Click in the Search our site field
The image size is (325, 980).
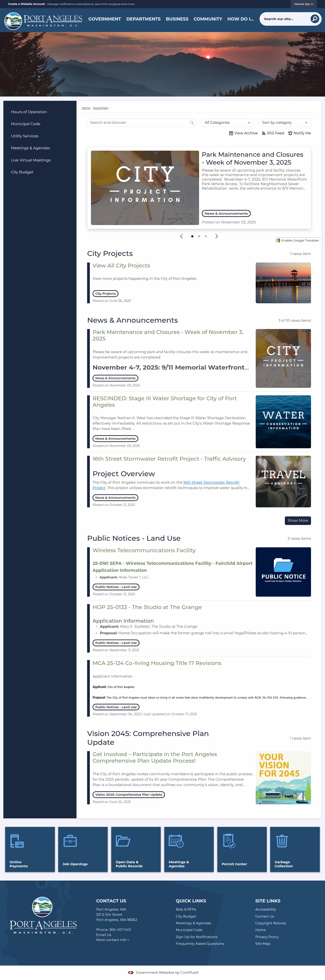286,19
